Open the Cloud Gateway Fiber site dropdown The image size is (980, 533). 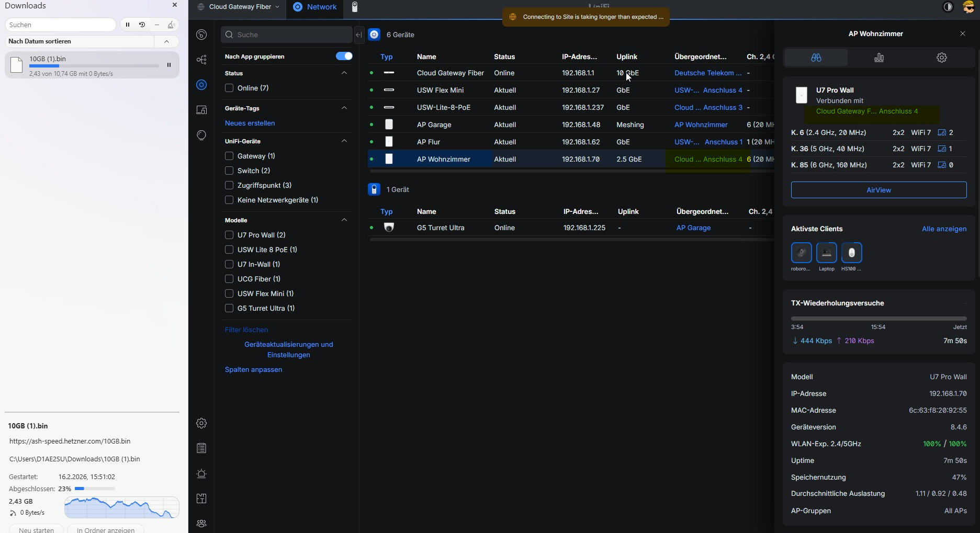pos(238,7)
